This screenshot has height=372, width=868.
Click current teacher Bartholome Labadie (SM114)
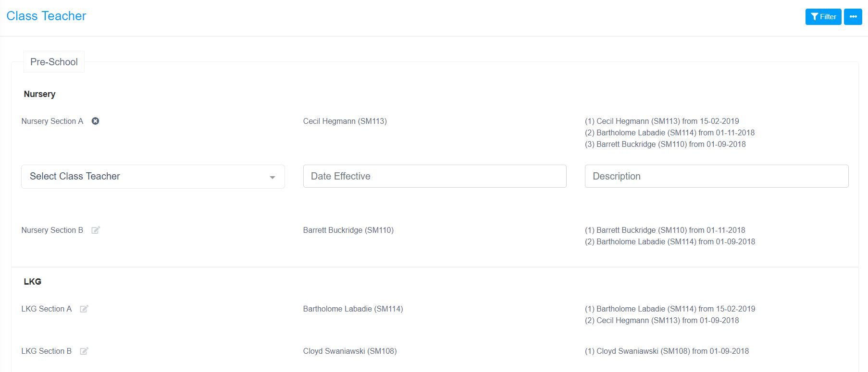(x=353, y=309)
